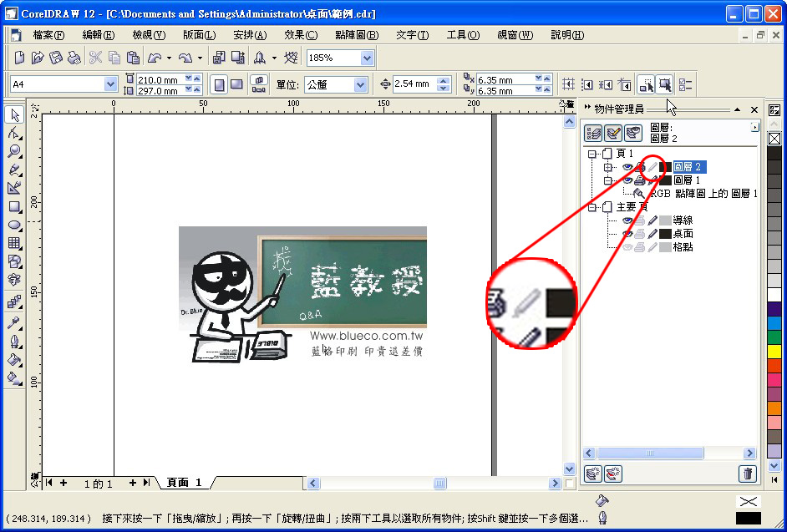Image resolution: width=787 pixels, height=532 pixels.
Task: Select the 頁面 1 page tab
Action: click(184, 483)
